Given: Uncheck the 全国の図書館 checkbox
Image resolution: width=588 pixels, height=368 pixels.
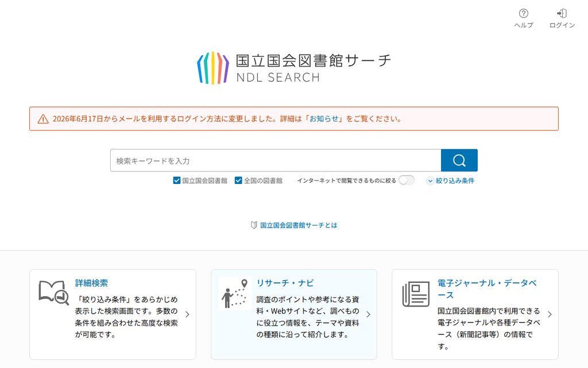Looking at the screenshot, I should (238, 181).
